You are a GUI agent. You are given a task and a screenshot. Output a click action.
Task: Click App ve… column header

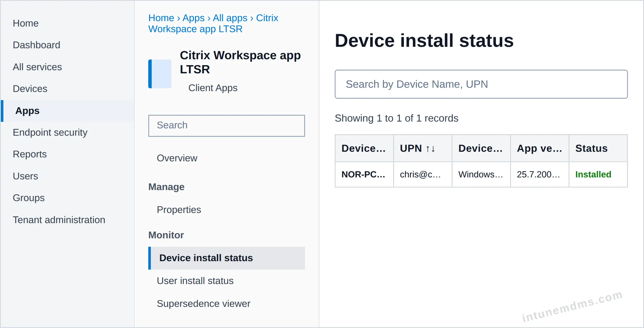tap(539, 148)
